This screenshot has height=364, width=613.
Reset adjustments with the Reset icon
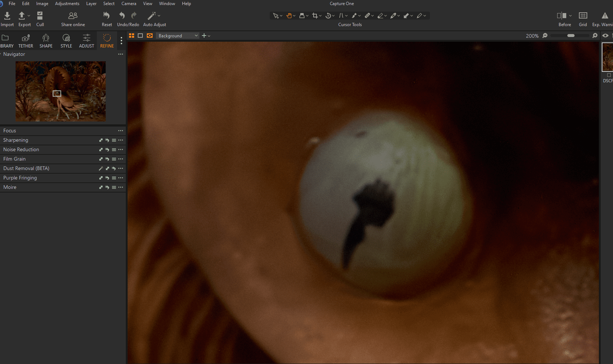pos(107,16)
